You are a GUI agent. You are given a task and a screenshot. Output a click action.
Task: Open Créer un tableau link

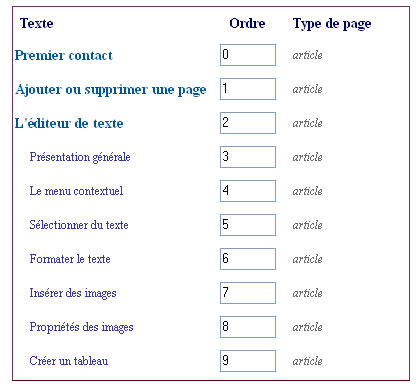pyautogui.click(x=69, y=361)
